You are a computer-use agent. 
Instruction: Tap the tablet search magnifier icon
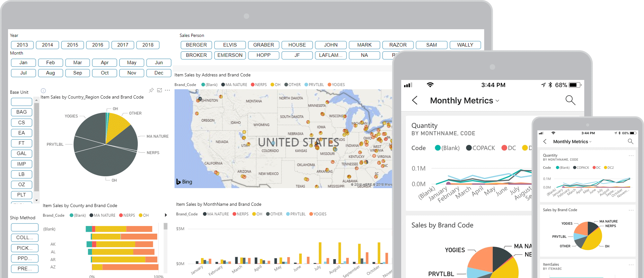coord(570,100)
